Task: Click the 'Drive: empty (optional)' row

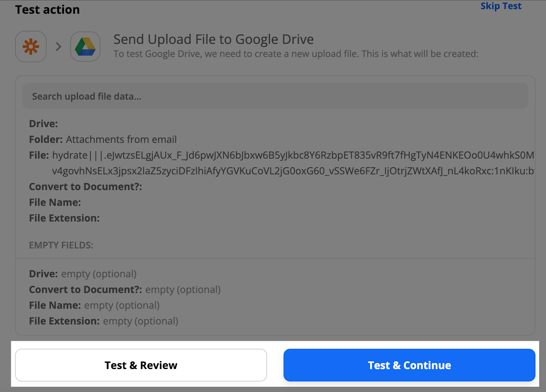Action: point(83,274)
